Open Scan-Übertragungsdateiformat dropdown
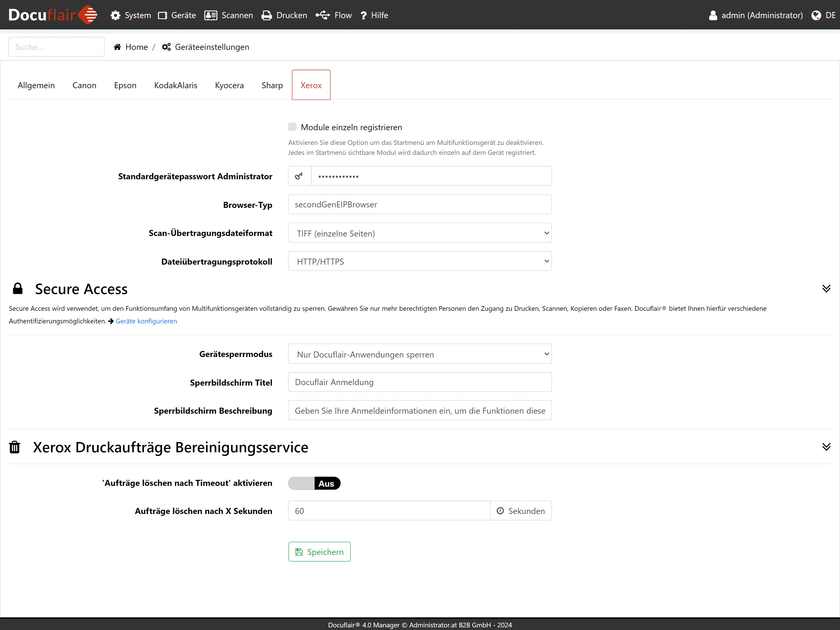Image resolution: width=840 pixels, height=630 pixels. pyautogui.click(x=420, y=233)
